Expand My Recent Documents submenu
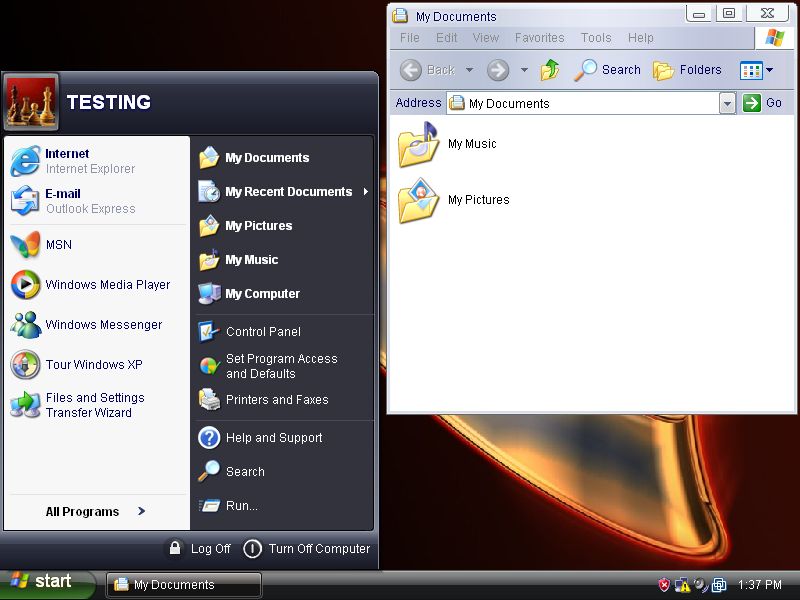 coord(283,192)
